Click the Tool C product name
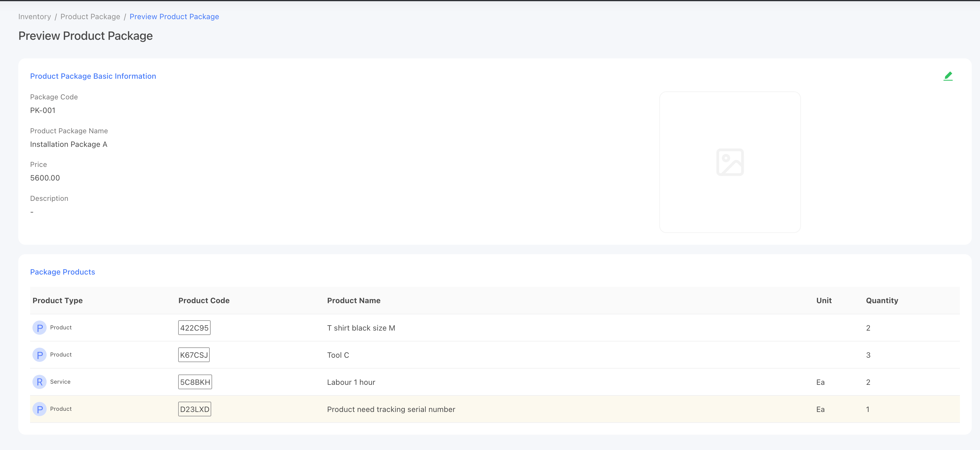The image size is (980, 450). point(338,355)
